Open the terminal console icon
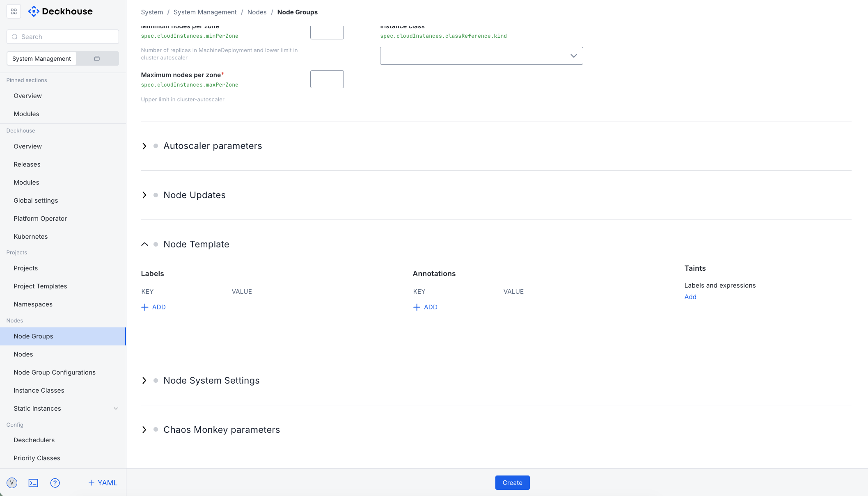 [33, 483]
